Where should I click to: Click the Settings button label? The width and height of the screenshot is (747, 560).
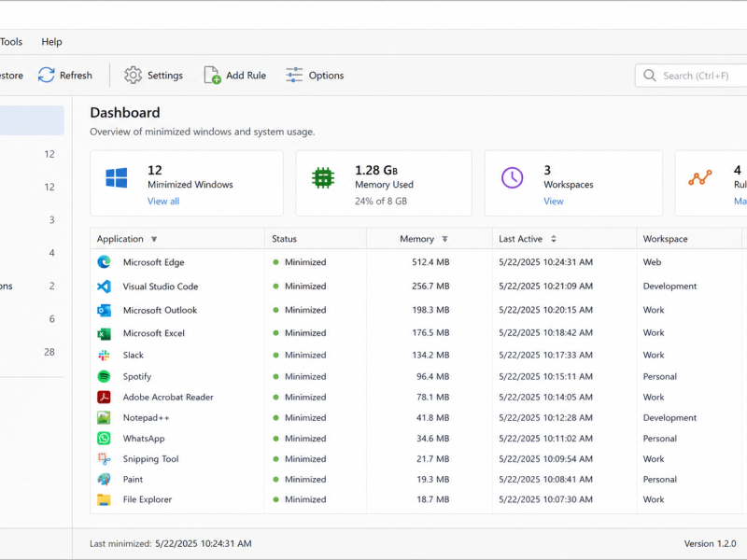[165, 76]
